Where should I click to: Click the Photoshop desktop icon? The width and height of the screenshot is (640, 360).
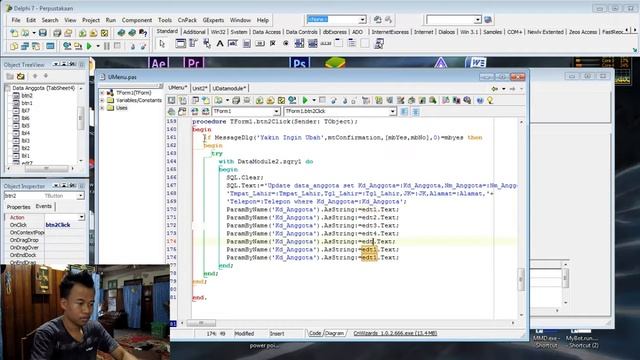click(300, 63)
